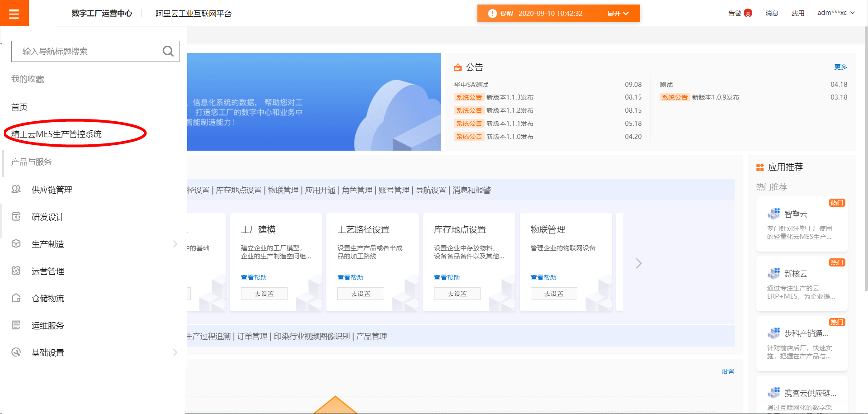Click the 携客云供应链 app icon
Viewport: 868px width, 414px height.
tap(774, 393)
